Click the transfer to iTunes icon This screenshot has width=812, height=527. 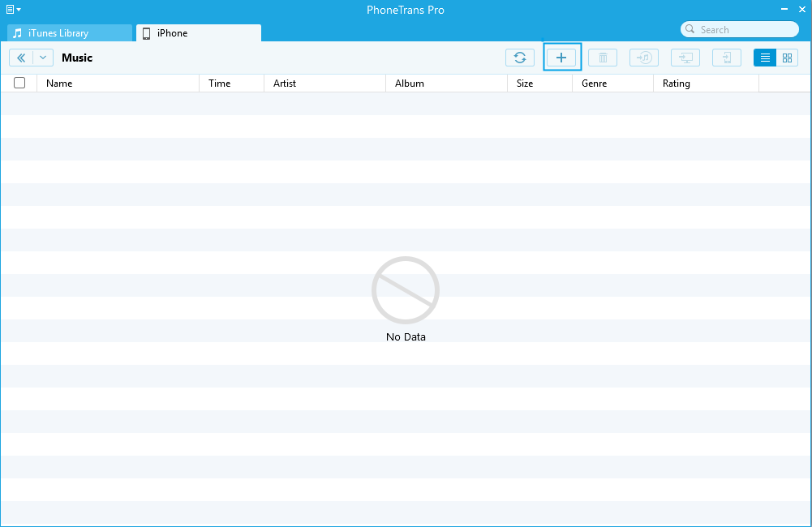(644, 58)
